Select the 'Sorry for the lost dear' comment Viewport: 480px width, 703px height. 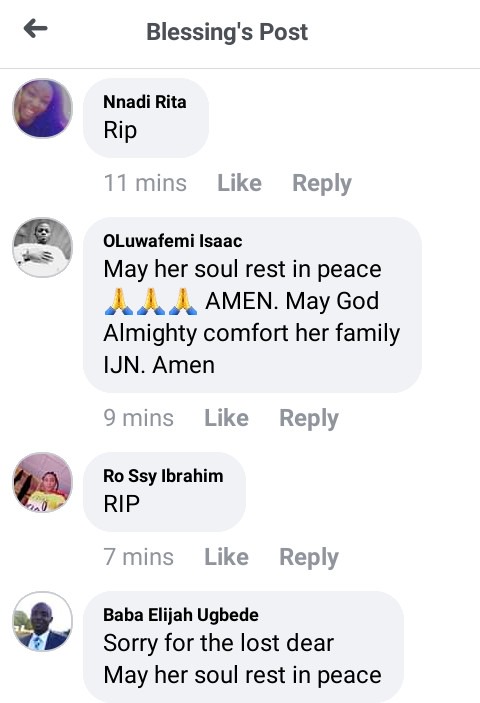click(219, 643)
